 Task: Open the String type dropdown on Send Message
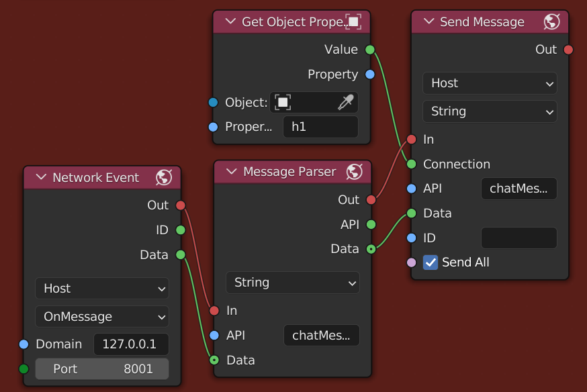click(489, 111)
